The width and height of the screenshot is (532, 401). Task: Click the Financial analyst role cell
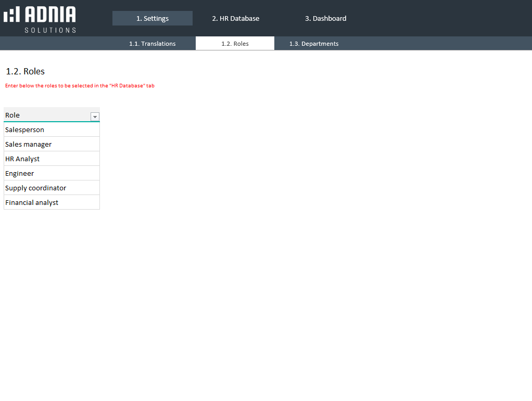32,202
